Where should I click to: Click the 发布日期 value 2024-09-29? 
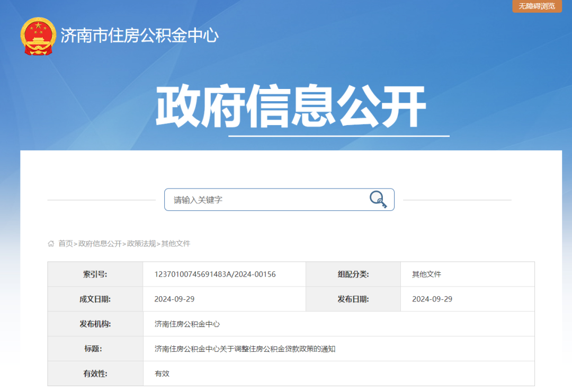point(432,299)
